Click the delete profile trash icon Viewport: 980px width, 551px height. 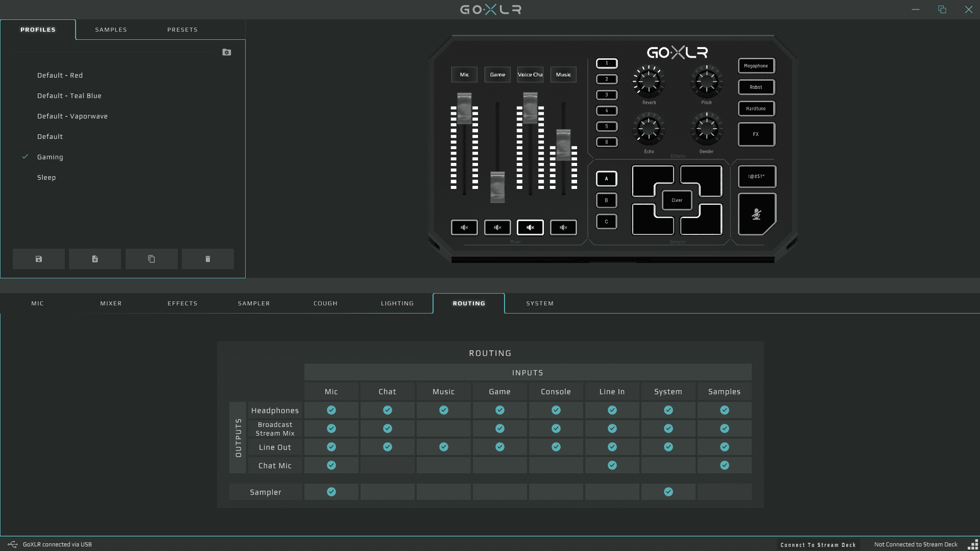click(x=208, y=259)
